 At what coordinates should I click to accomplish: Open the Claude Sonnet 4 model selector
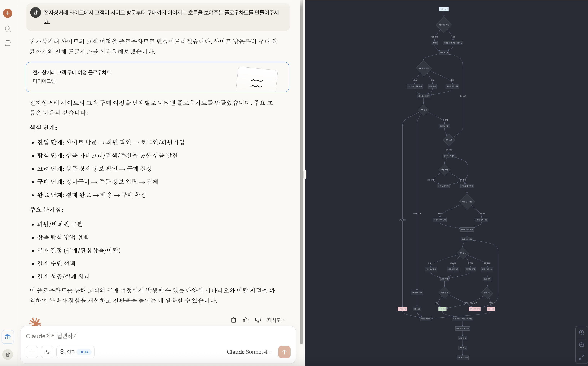[x=249, y=352]
